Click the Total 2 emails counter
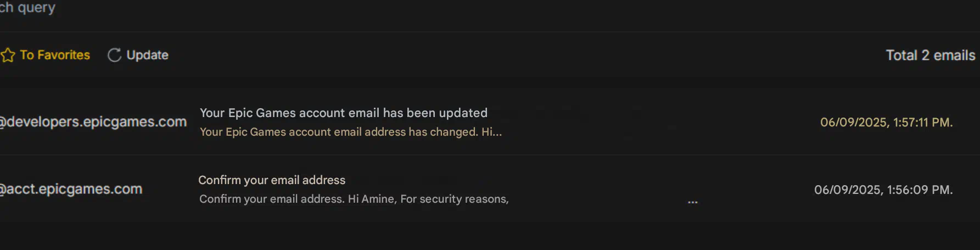The width and height of the screenshot is (980, 250). point(930,55)
